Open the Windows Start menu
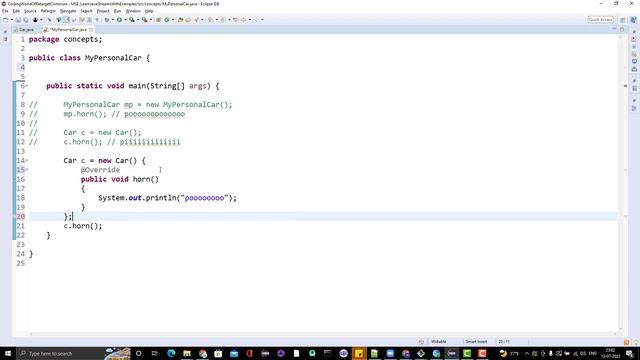The image size is (640, 360). (8, 353)
